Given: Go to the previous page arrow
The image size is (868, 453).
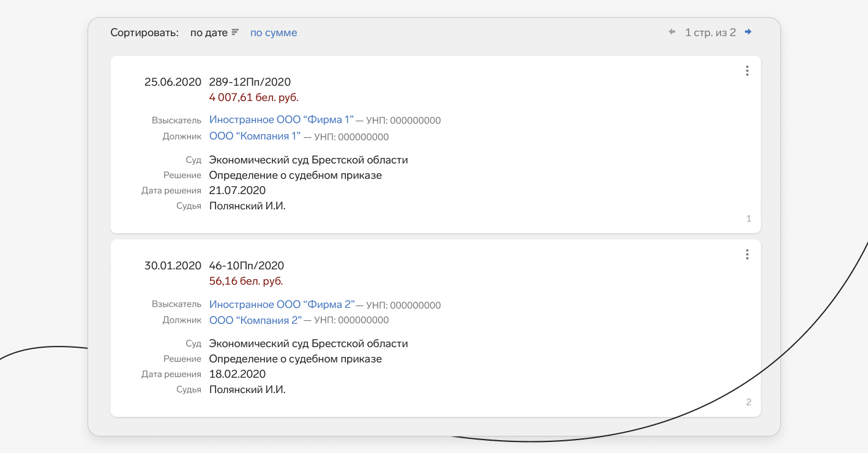Looking at the screenshot, I should coord(672,32).
